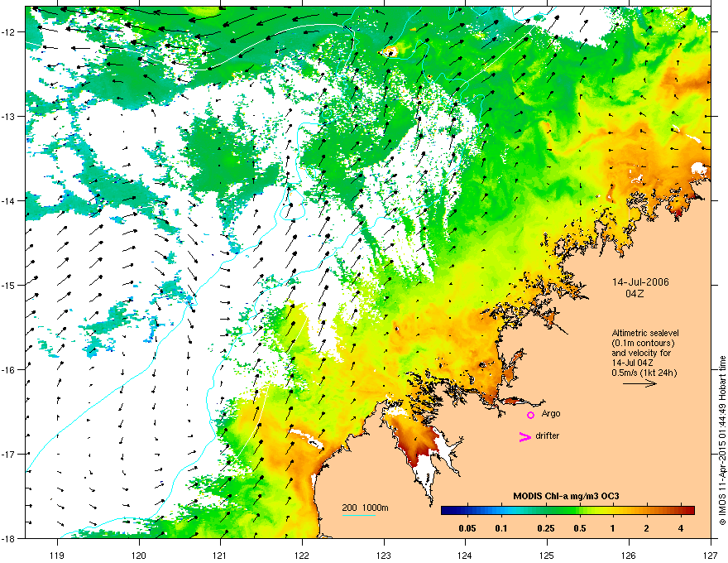
Task: Click the magenta drifter arrow marker
Action: [524, 436]
